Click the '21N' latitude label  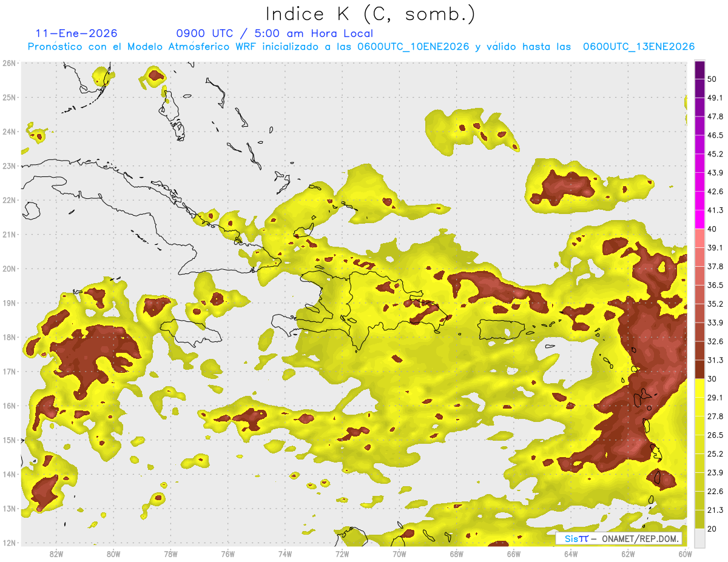pyautogui.click(x=9, y=234)
